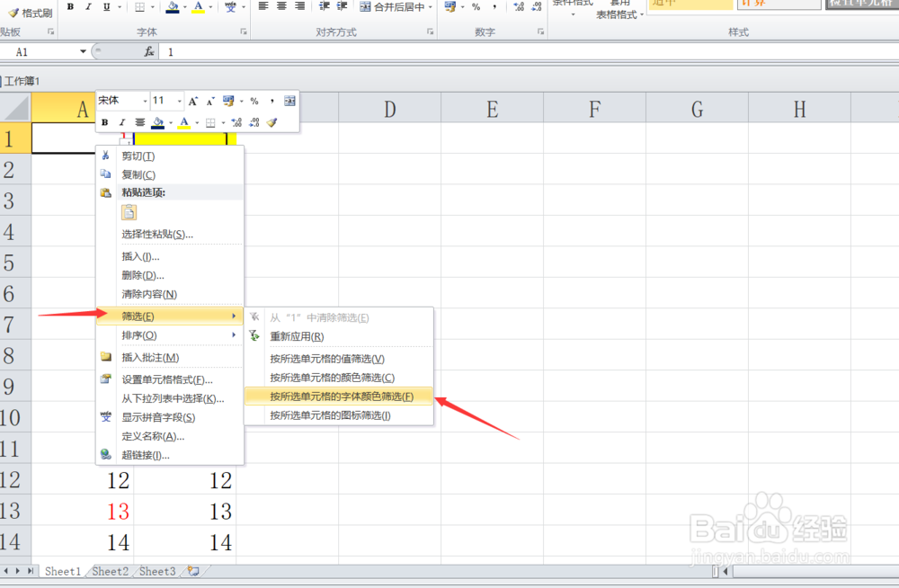Click the comma style button in mini toolbar

pyautogui.click(x=271, y=101)
